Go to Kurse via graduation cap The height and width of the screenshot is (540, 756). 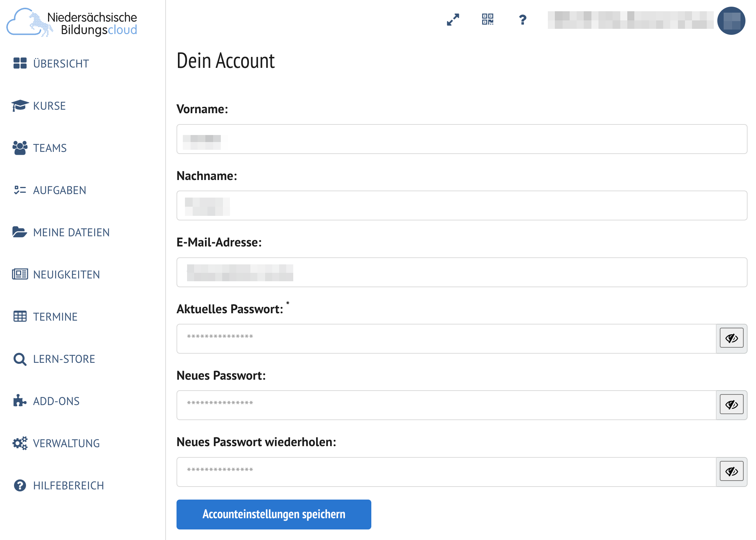(x=39, y=106)
